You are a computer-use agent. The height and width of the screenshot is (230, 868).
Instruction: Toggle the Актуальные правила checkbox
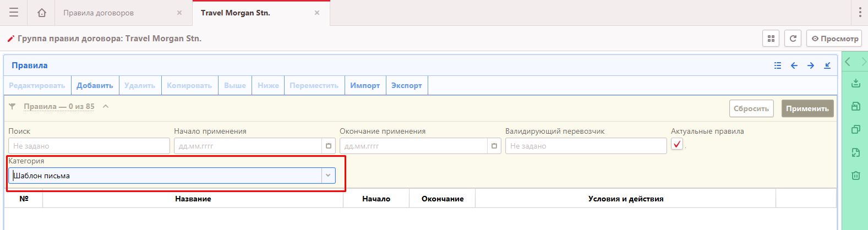click(x=677, y=144)
